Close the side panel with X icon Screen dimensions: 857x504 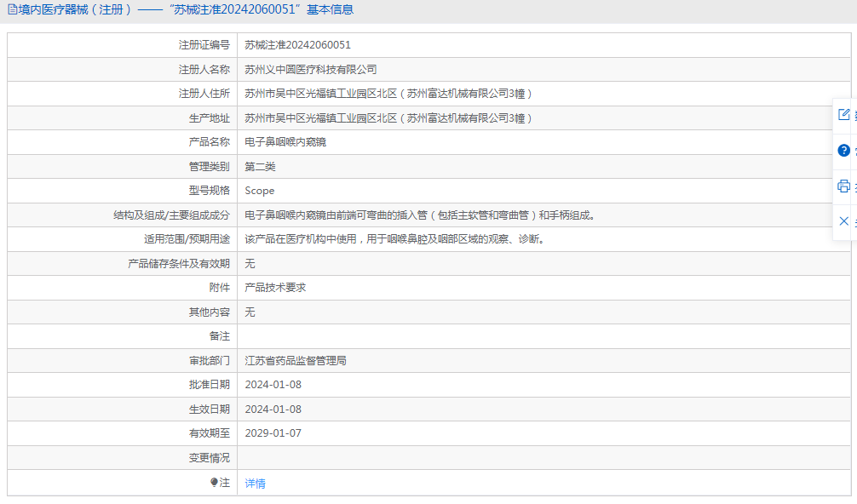(x=844, y=221)
